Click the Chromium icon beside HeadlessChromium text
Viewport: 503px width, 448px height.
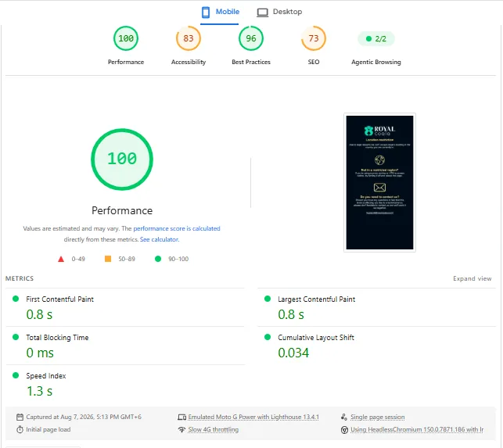(x=344, y=430)
